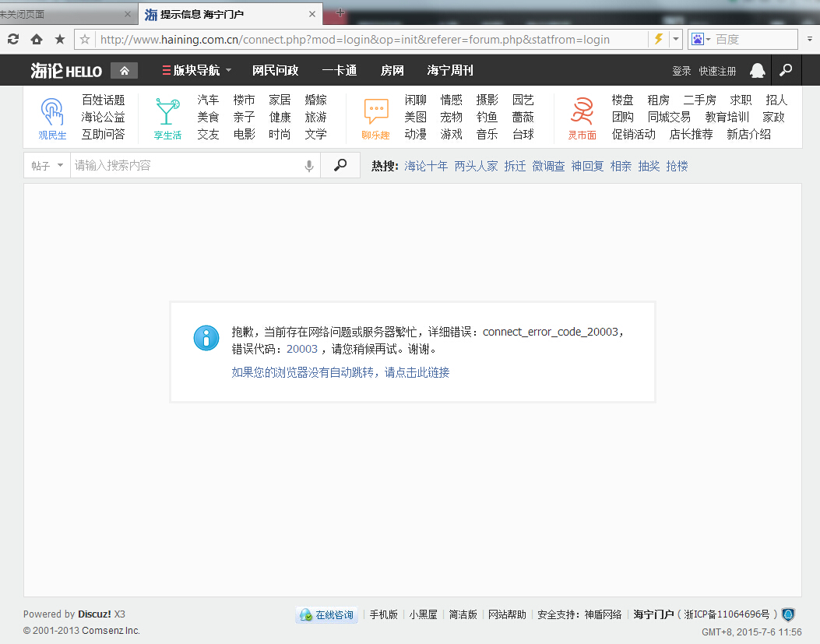Select the 享生活 cocktail glass icon

(167, 111)
